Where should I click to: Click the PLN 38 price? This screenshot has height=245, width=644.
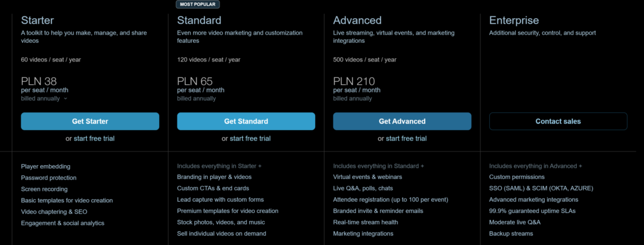coord(39,81)
